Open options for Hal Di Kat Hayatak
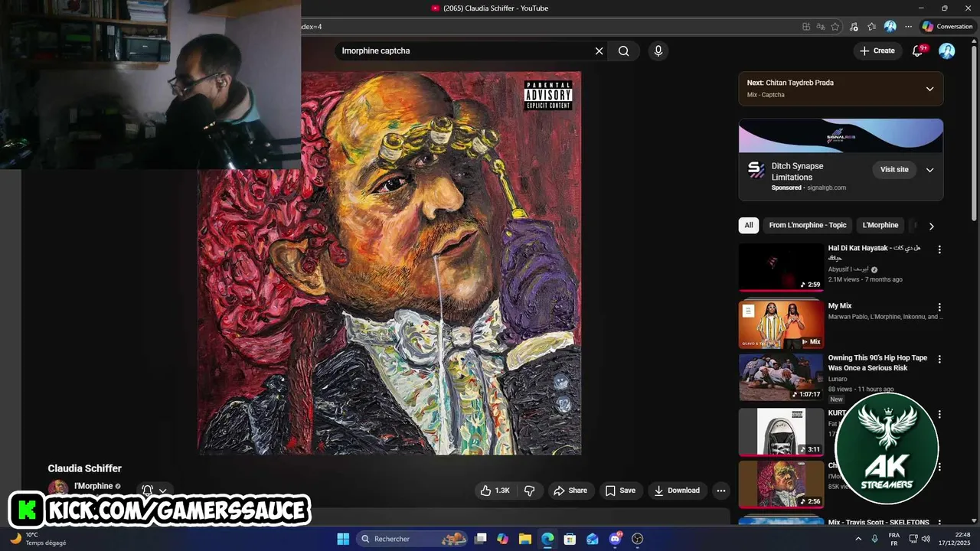980x551 pixels. coord(939,249)
